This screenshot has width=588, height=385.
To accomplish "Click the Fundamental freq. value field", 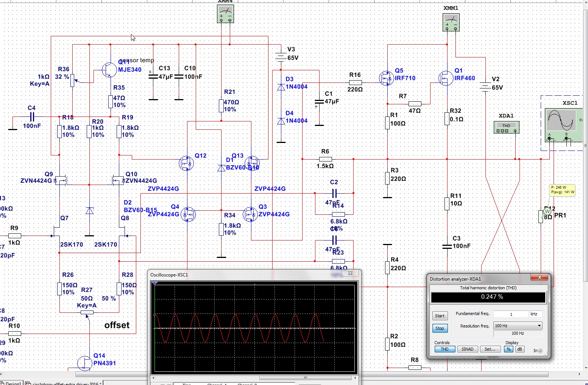I will pyautogui.click(x=511, y=314).
